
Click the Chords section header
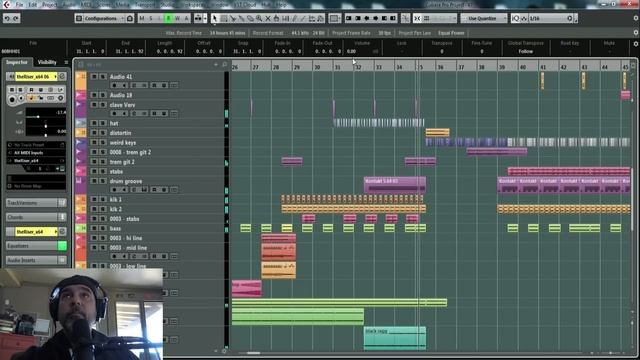pyautogui.click(x=32, y=217)
